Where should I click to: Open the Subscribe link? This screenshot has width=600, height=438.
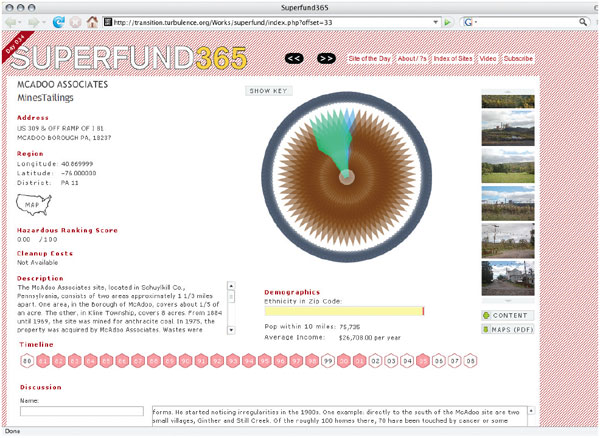point(518,59)
